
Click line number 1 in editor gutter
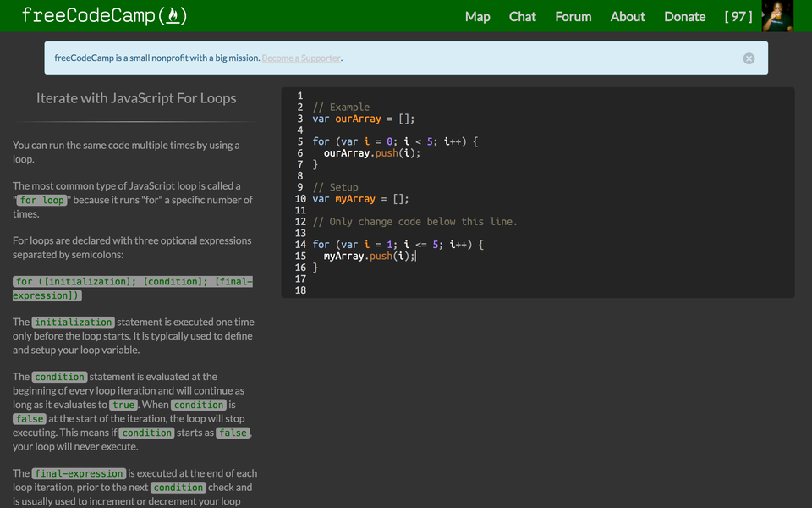(299, 96)
